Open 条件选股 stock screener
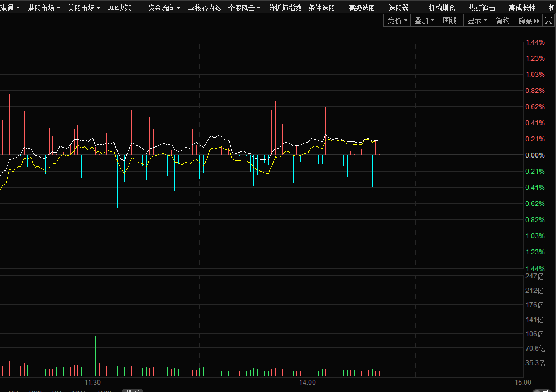The width and height of the screenshot is (556, 392). pos(322,8)
